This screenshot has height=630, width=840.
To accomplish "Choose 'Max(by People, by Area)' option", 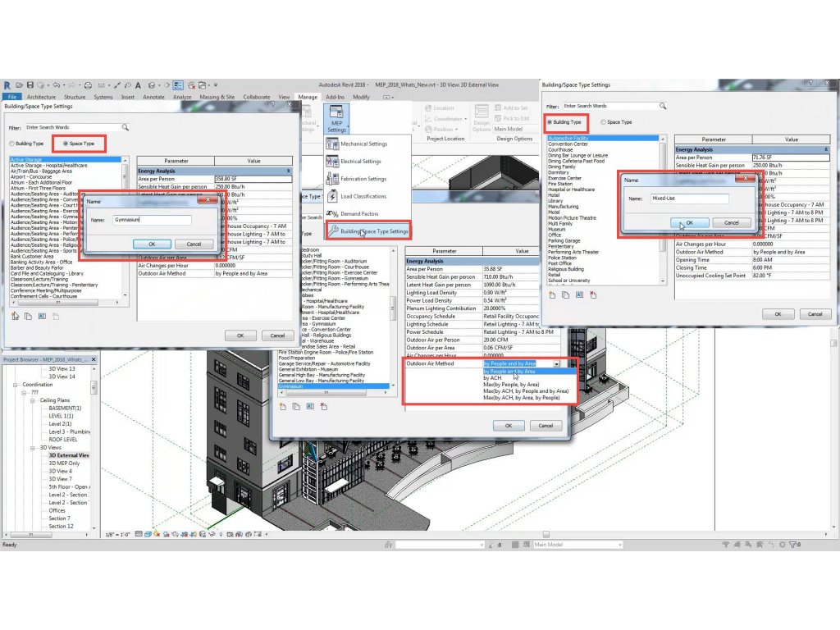I will [511, 385].
